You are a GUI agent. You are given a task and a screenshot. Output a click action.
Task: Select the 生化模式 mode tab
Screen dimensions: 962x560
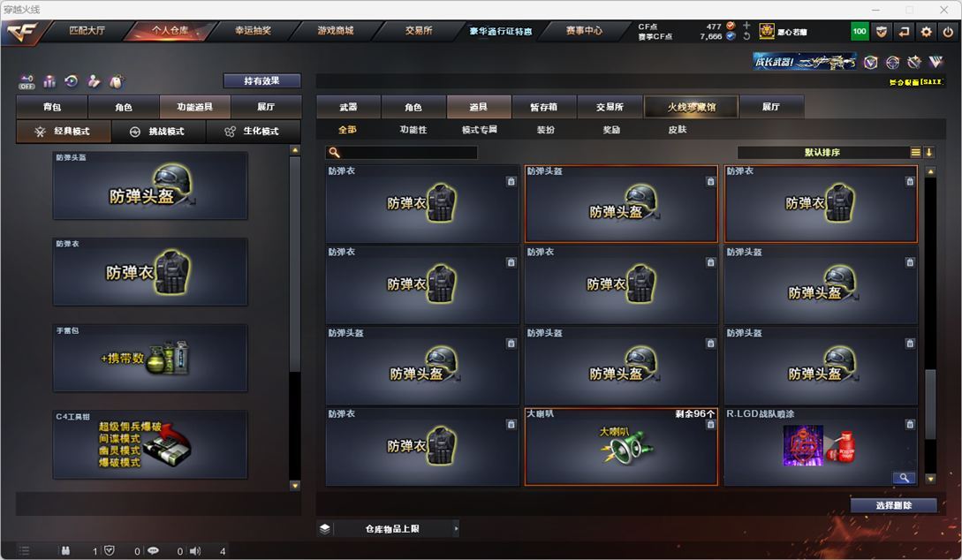coord(253,132)
